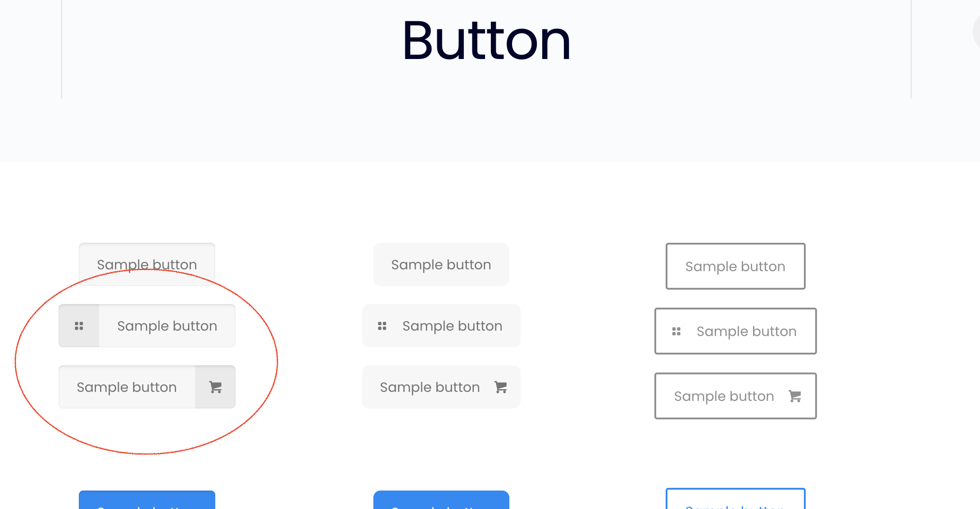Image resolution: width=980 pixels, height=509 pixels.
Task: Click grid icon on left boxed-icon button
Action: coord(79,326)
